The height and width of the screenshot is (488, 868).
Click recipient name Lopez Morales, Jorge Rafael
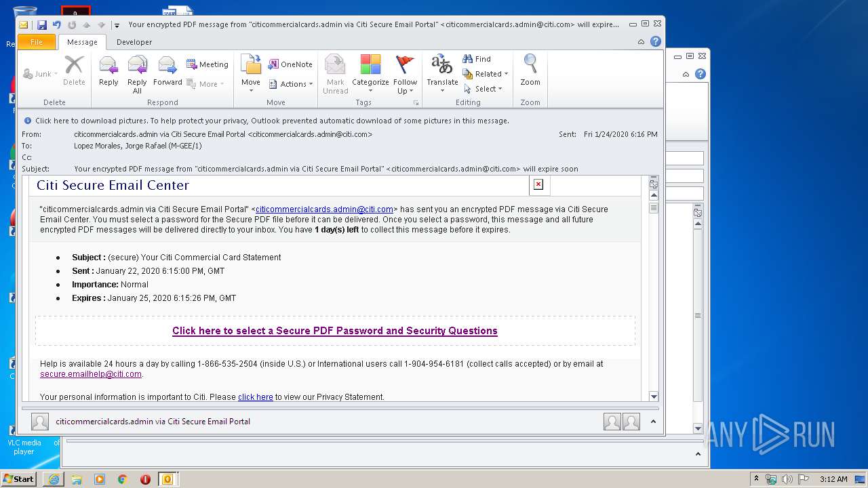pos(138,146)
